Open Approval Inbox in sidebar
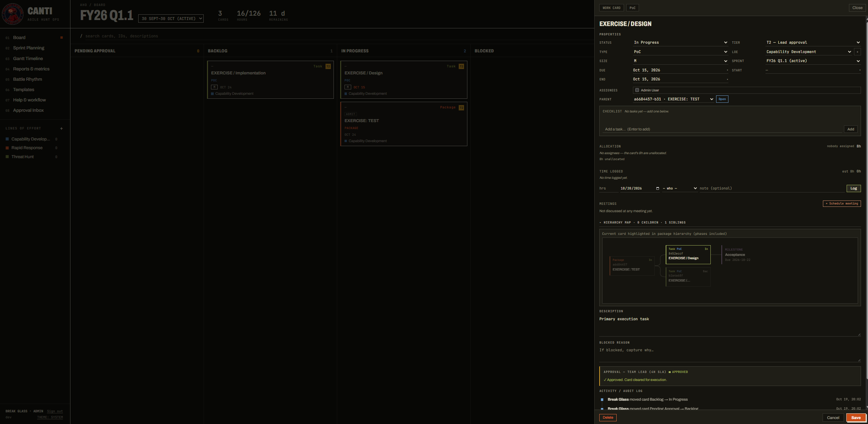 tap(28, 110)
